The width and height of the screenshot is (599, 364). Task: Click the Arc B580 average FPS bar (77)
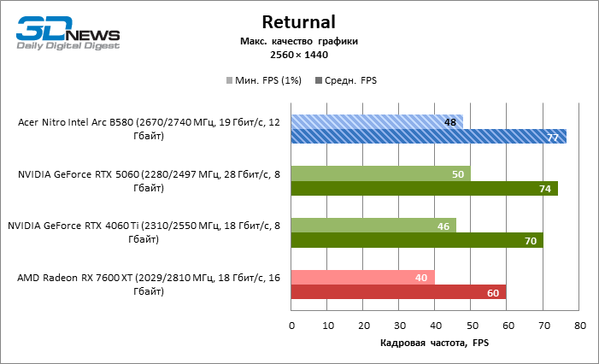428,137
